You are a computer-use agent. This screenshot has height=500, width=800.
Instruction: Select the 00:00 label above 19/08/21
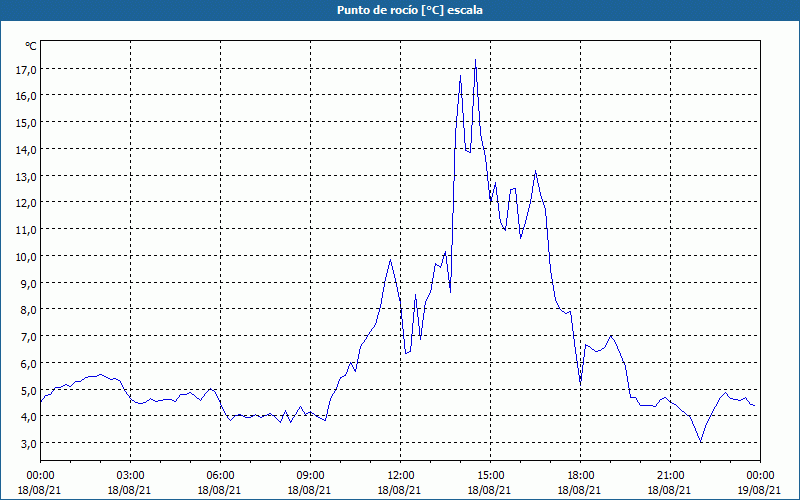pos(760,476)
